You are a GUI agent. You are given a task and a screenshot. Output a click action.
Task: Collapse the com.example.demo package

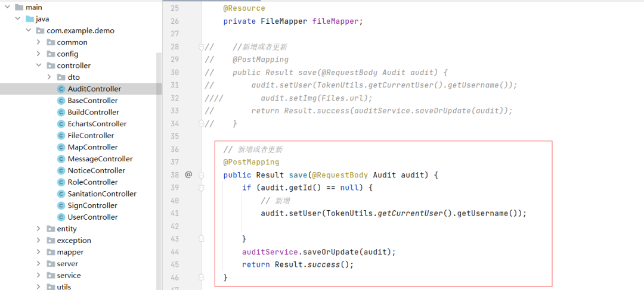(x=28, y=30)
